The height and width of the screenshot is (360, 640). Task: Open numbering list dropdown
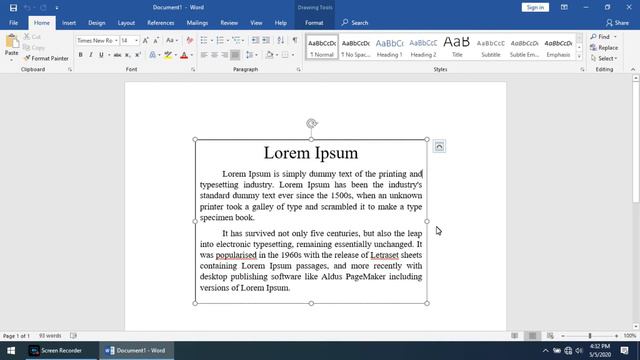click(x=227, y=40)
